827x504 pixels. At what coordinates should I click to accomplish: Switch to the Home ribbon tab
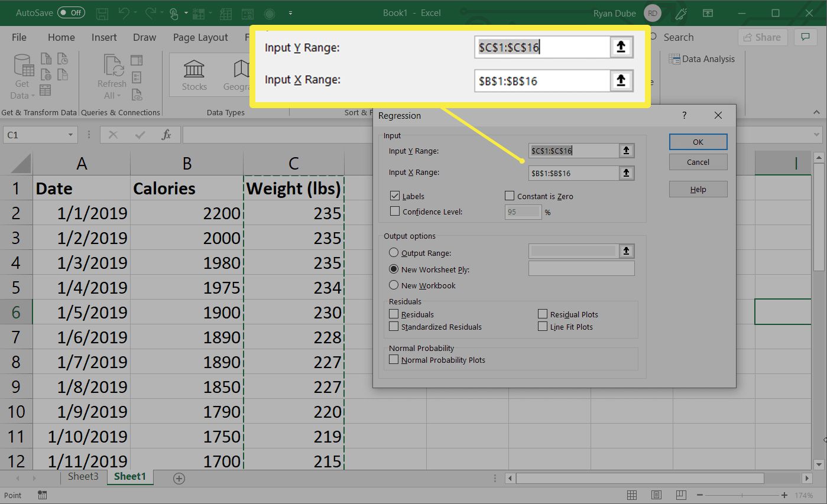point(61,37)
